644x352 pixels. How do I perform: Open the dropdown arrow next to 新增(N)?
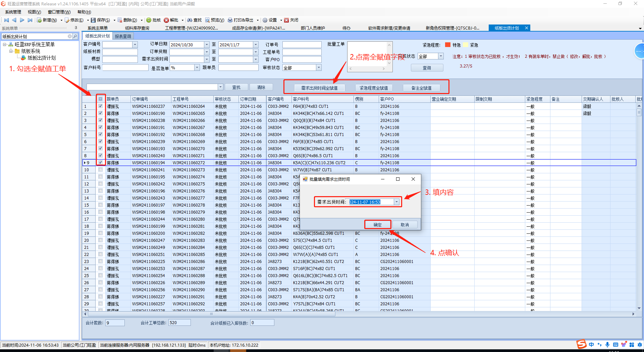click(x=61, y=20)
